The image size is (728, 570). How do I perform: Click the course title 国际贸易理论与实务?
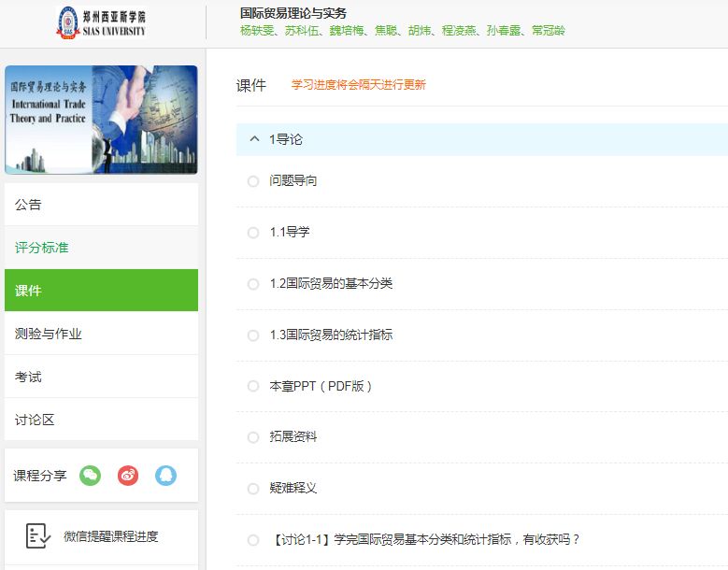click(293, 13)
